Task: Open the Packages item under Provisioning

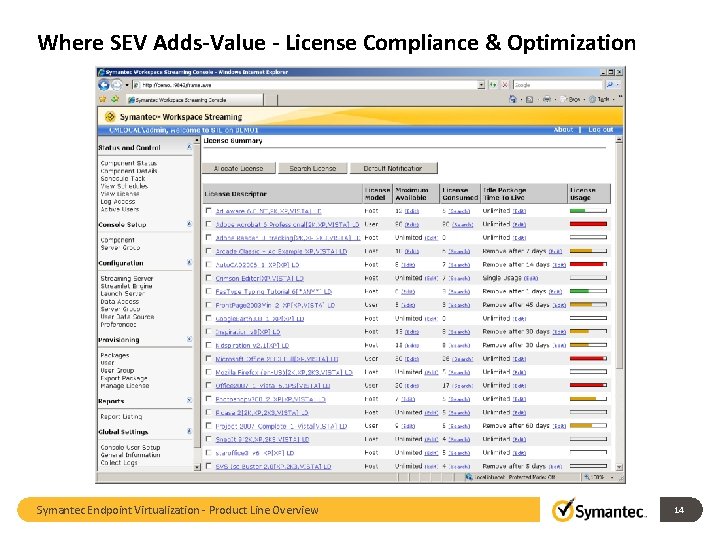Action: coord(115,355)
